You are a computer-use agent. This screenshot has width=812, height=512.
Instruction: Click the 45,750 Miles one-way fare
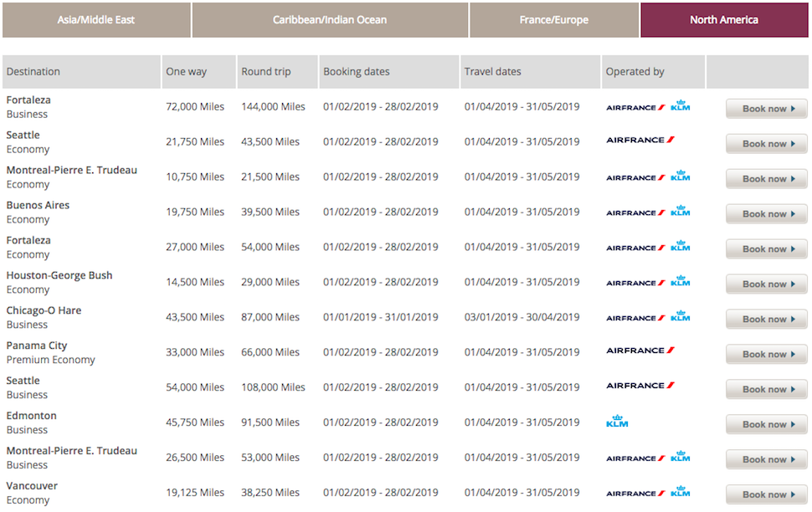[195, 422]
